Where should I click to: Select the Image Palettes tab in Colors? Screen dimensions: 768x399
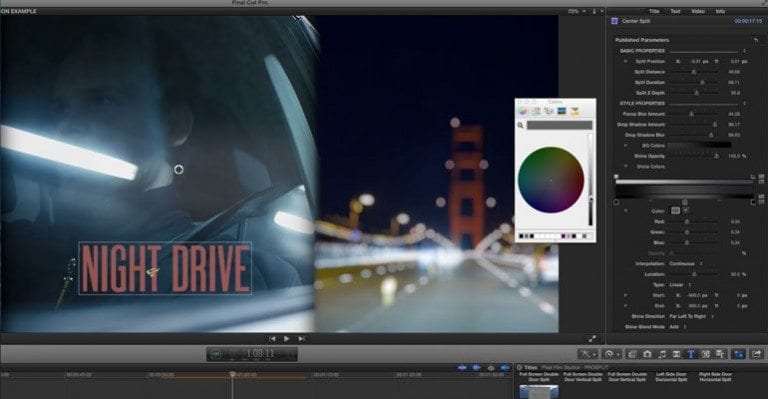point(562,111)
